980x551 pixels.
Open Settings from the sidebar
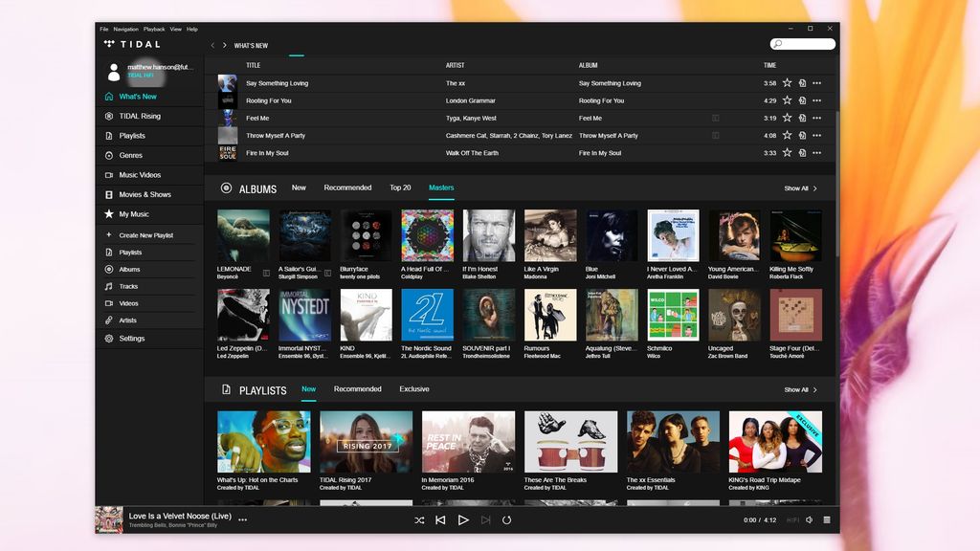[132, 338]
